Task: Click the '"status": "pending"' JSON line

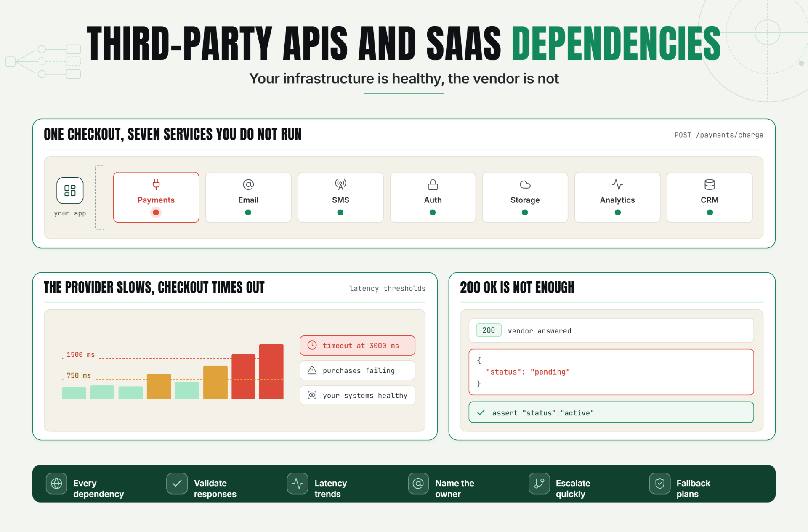Action: pos(528,372)
